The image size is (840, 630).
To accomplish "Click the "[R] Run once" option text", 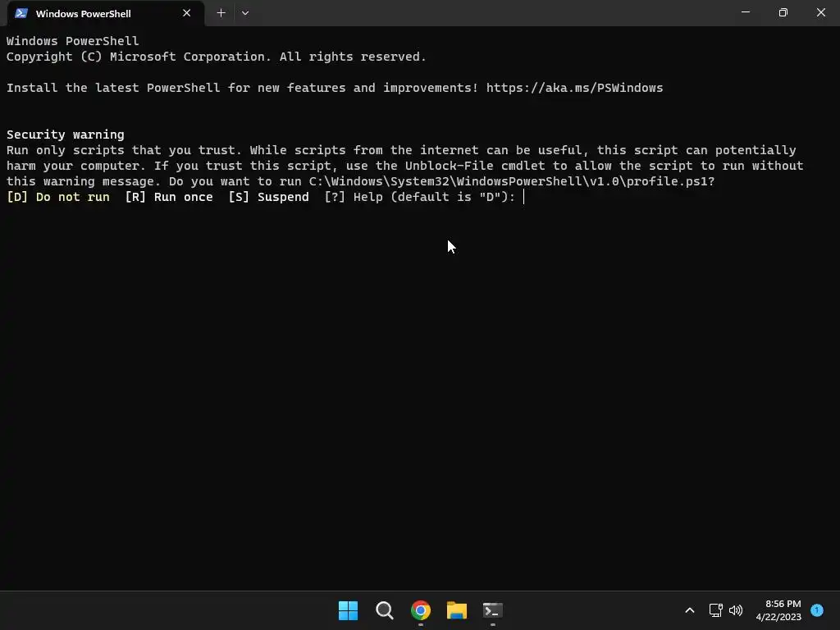I will 169,197.
